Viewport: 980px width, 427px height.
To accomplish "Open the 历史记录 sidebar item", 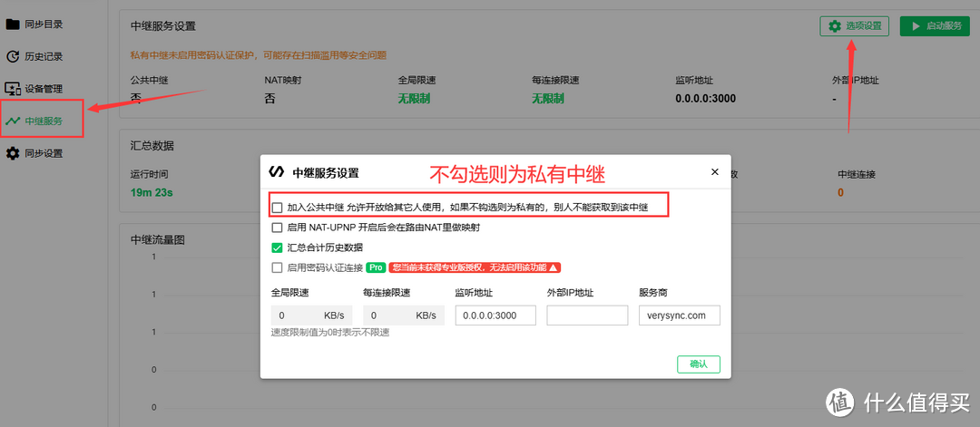I will [x=34, y=57].
